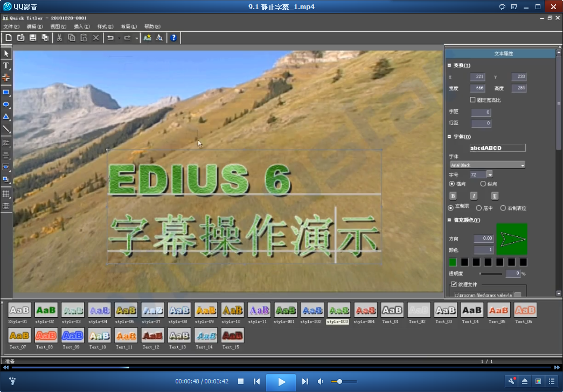Image resolution: width=563 pixels, height=392 pixels.
Task: Open the 视图 menu
Action: coord(58,26)
